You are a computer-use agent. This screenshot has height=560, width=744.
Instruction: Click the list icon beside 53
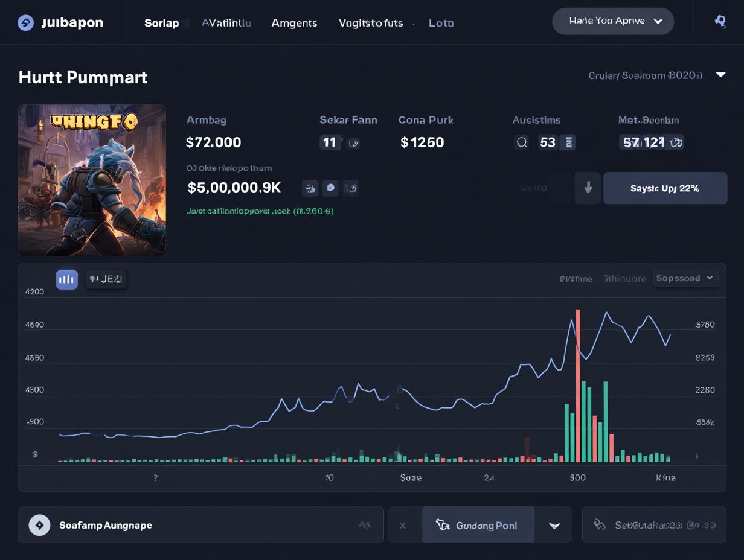[x=568, y=142]
